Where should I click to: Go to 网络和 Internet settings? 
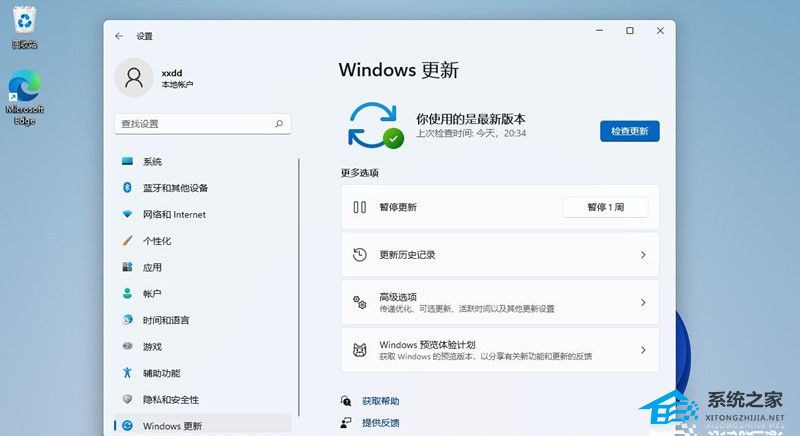(x=174, y=215)
